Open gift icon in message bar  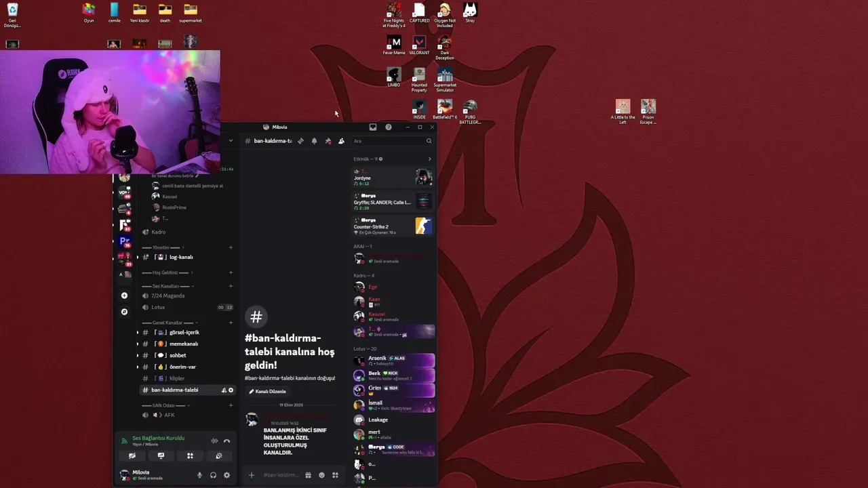[x=308, y=475]
